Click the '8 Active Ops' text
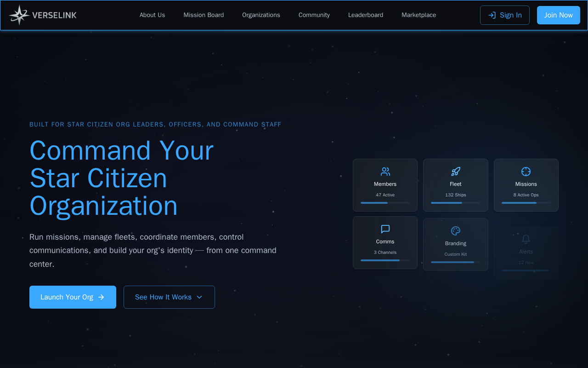Screen dimensions: 588x368 tap(526, 195)
